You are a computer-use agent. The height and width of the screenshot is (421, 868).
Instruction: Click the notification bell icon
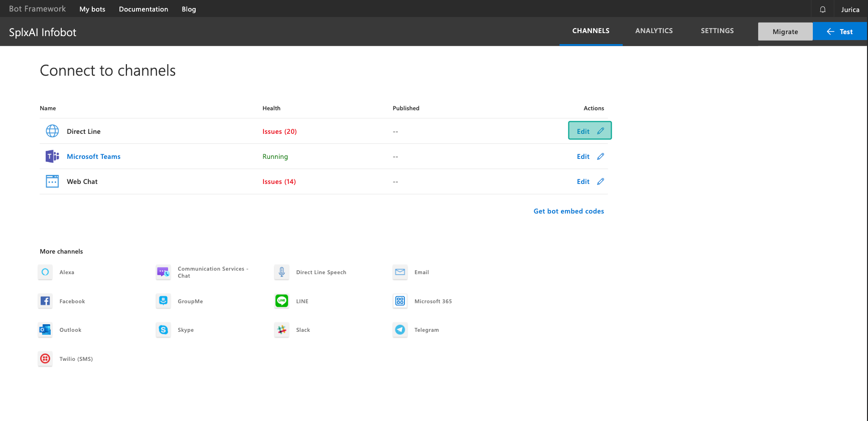tap(822, 10)
